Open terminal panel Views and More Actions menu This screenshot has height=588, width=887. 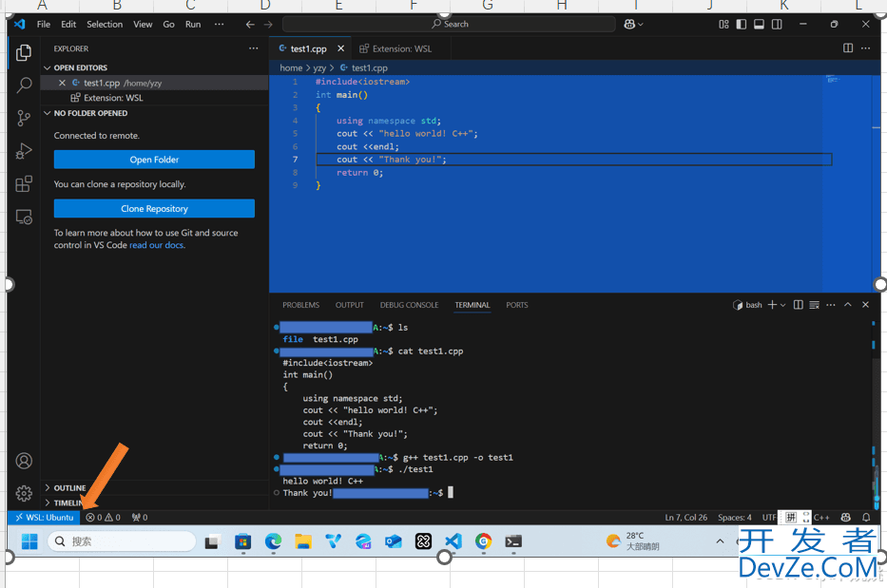[x=830, y=305]
